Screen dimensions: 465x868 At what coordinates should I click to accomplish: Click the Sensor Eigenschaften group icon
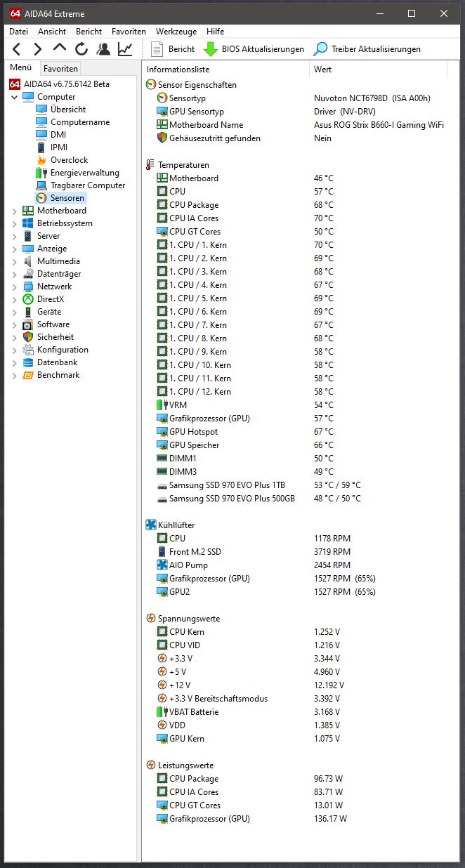click(151, 85)
